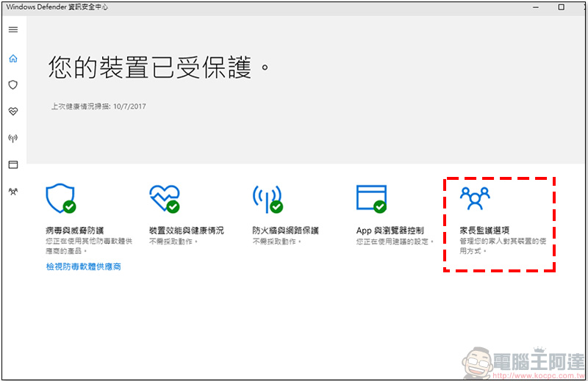Open 防火牆與網路保護 tile title
Viewport: 588px width, 381px height.
point(285,230)
